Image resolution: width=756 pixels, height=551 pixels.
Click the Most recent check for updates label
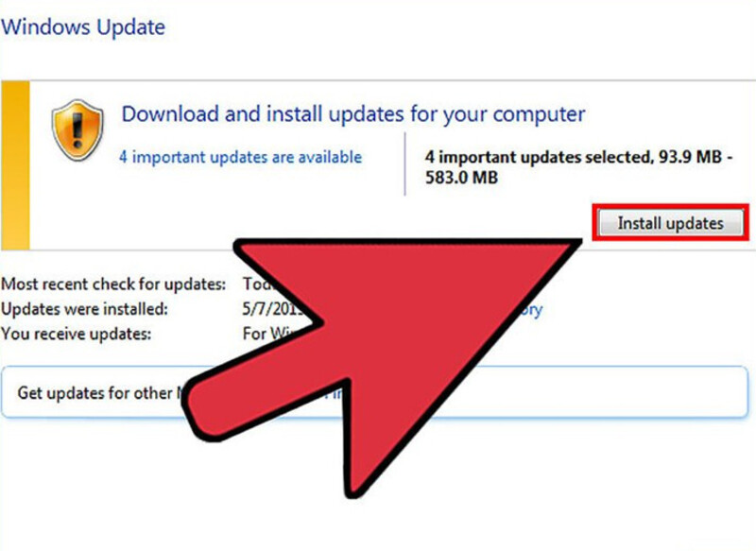(x=113, y=284)
